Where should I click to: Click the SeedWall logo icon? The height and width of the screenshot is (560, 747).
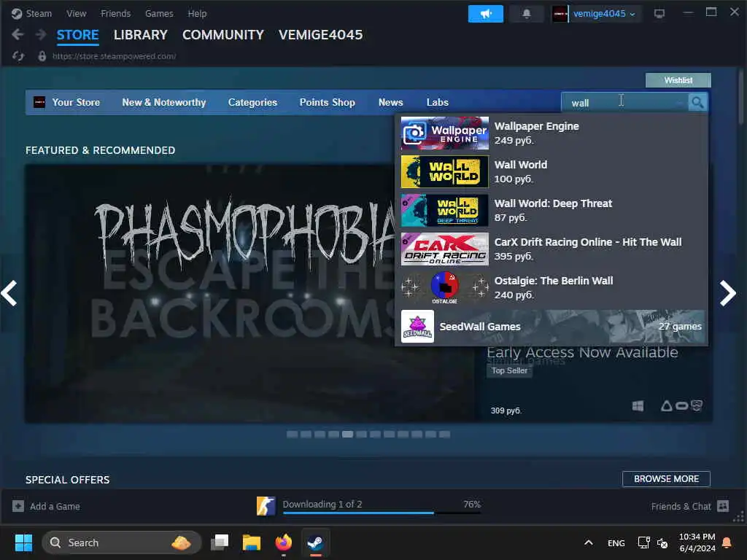tap(417, 327)
